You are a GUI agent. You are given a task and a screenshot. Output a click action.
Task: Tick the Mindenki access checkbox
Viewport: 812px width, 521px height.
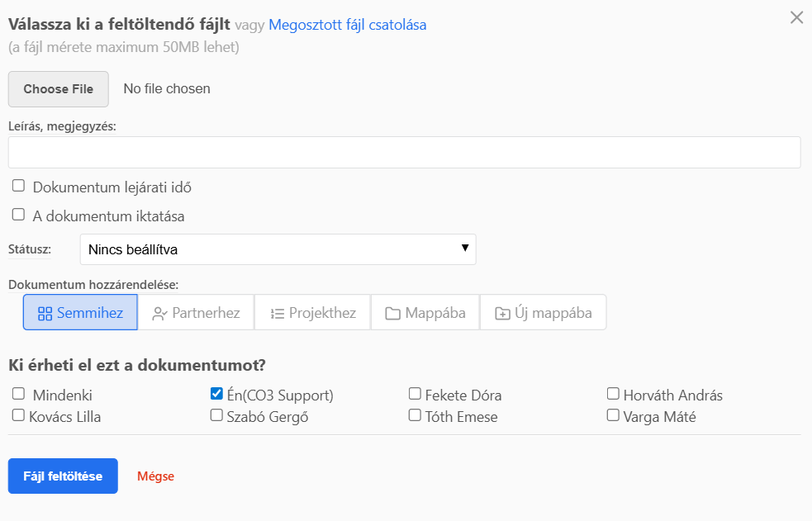[18, 394]
